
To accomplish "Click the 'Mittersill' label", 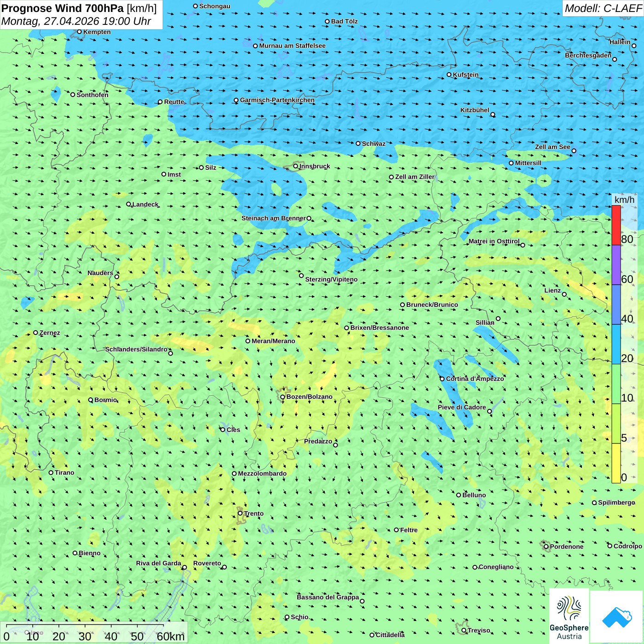I will coord(529,163).
